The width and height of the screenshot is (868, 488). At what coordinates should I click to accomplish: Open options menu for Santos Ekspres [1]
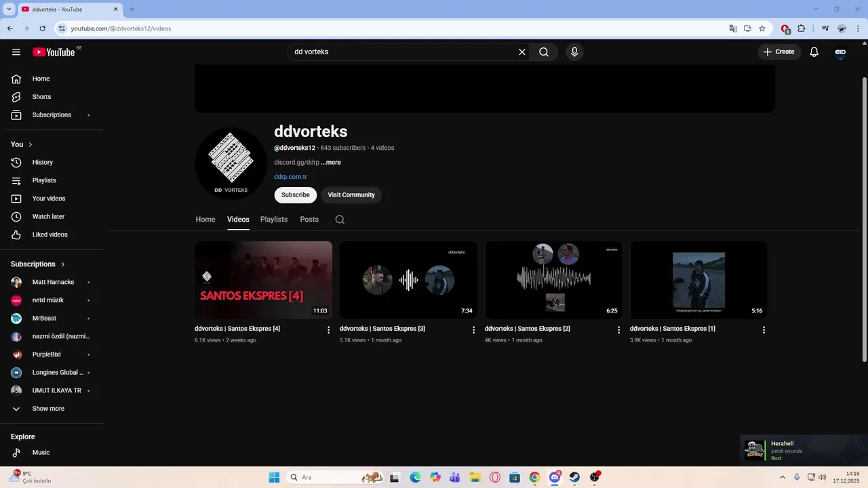[764, 330]
